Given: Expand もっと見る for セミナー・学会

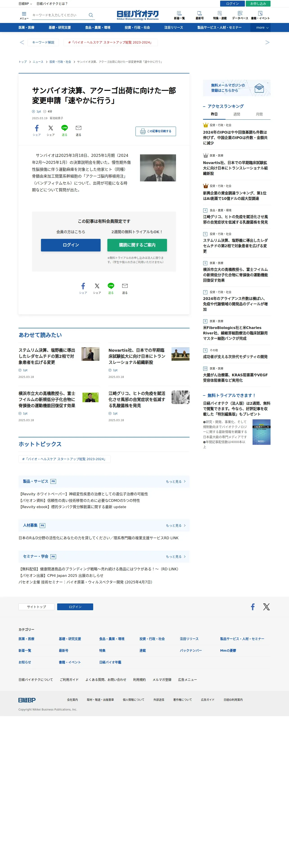Looking at the screenshot, I should (176, 556).
